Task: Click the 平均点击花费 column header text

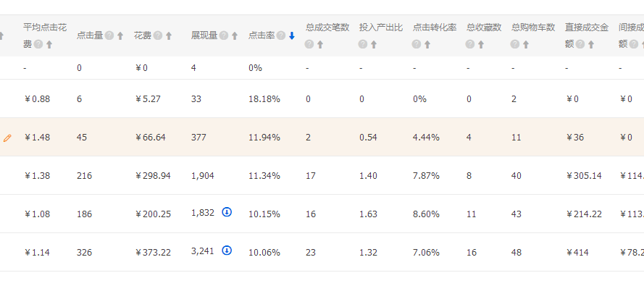Action: pyautogui.click(x=45, y=35)
